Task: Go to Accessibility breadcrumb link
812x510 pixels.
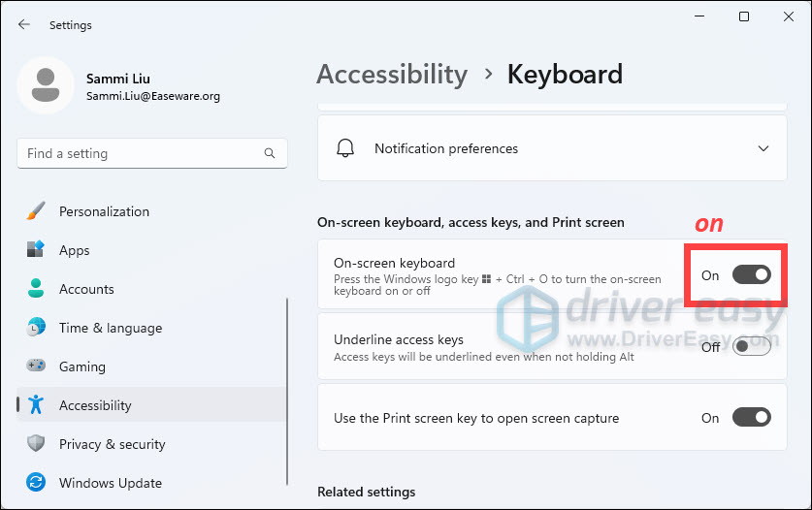Action: click(392, 74)
